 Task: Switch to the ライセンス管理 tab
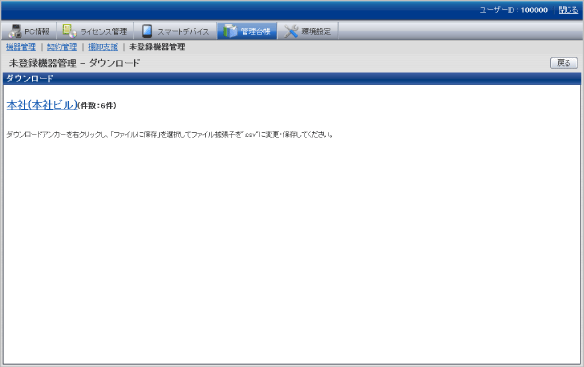pyautogui.click(x=95, y=31)
